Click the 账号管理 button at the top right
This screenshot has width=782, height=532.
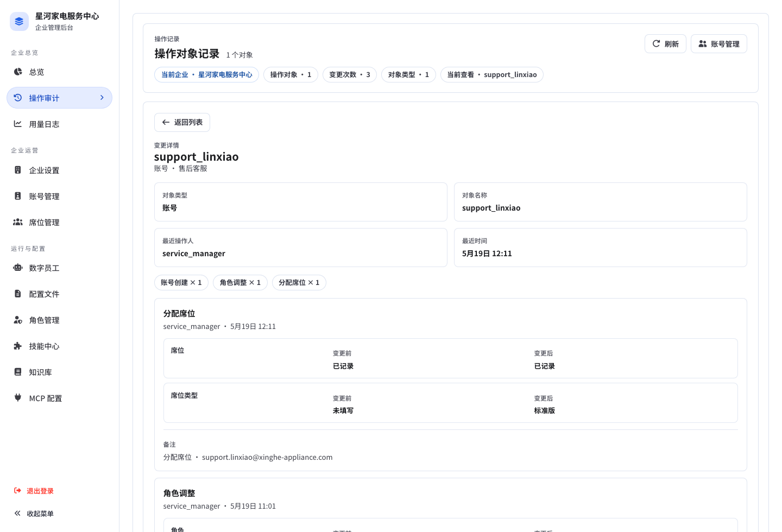pyautogui.click(x=718, y=44)
